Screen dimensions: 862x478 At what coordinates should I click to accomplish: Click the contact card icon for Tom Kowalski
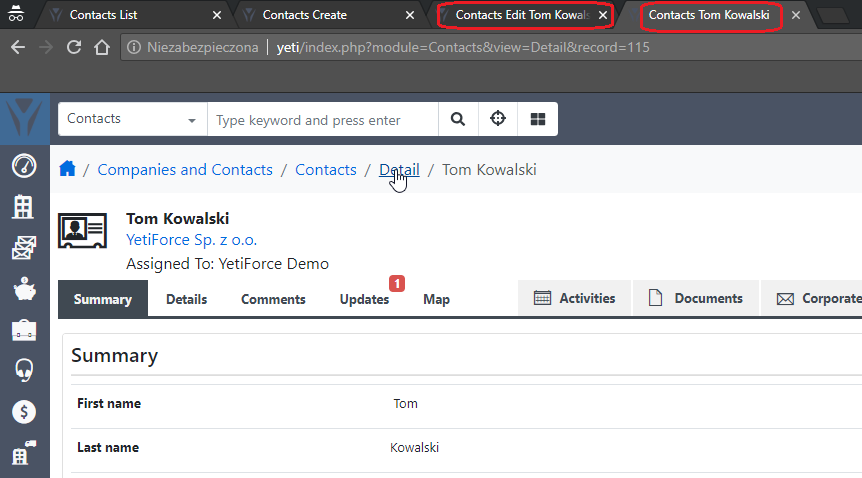point(82,230)
